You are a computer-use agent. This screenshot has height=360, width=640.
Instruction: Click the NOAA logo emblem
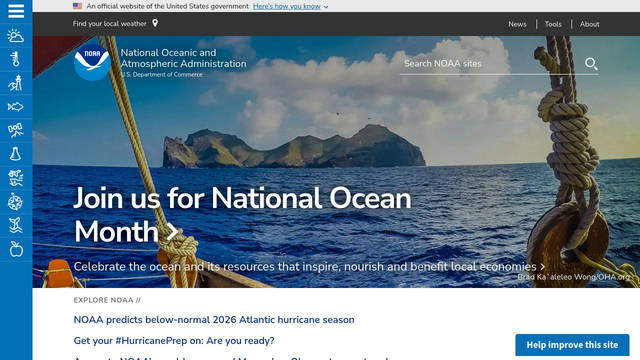tap(92, 62)
